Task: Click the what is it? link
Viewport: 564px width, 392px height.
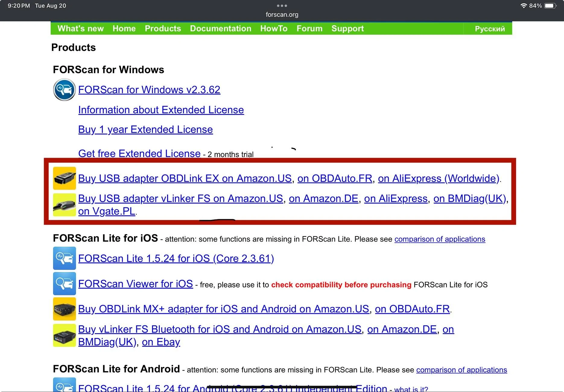Action: 411,389
